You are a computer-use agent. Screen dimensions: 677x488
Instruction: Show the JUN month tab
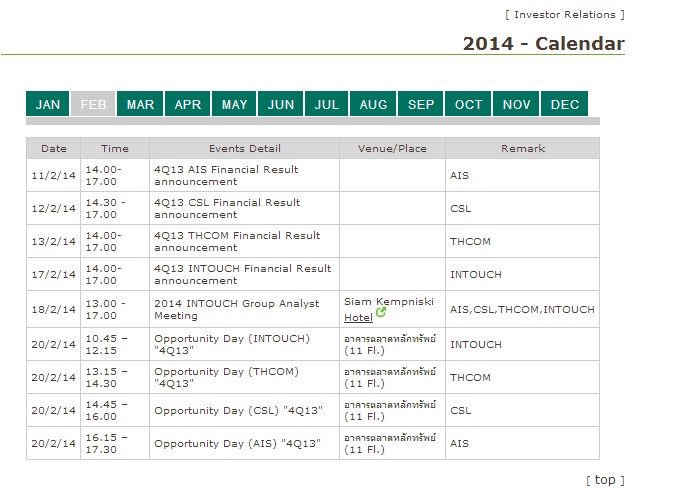(x=280, y=104)
